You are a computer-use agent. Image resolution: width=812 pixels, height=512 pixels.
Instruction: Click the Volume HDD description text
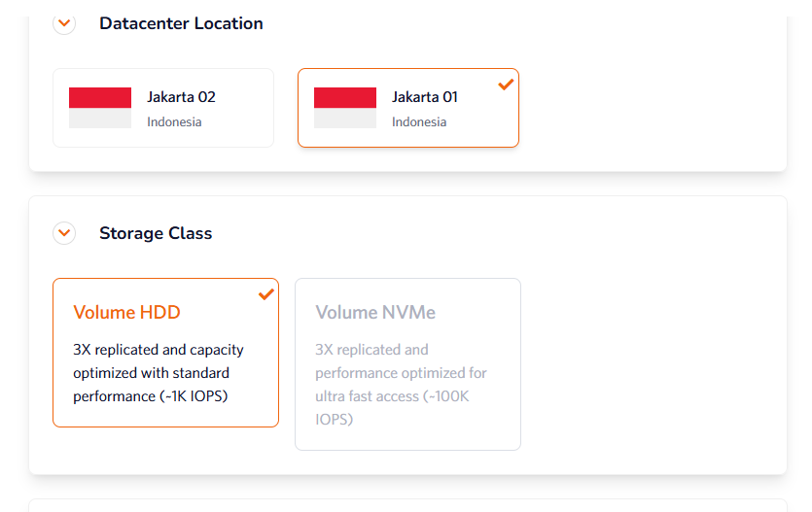[x=158, y=372]
